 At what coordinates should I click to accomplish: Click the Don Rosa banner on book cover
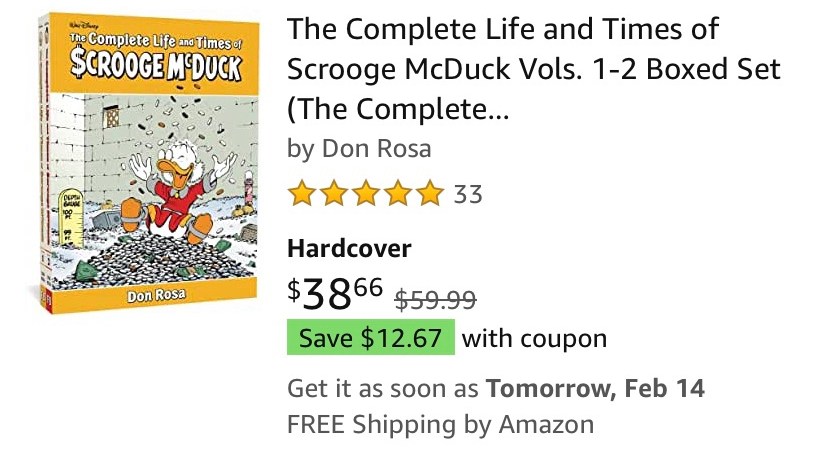(x=152, y=297)
